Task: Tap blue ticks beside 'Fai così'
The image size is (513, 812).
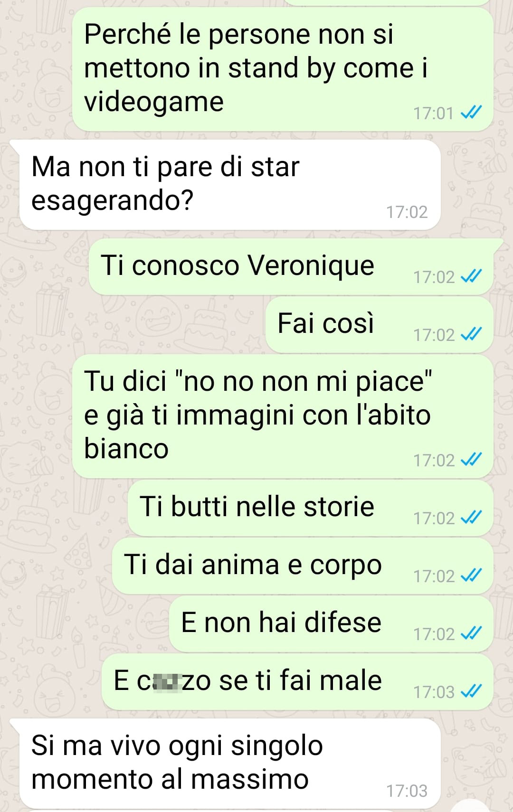Action: click(x=471, y=334)
